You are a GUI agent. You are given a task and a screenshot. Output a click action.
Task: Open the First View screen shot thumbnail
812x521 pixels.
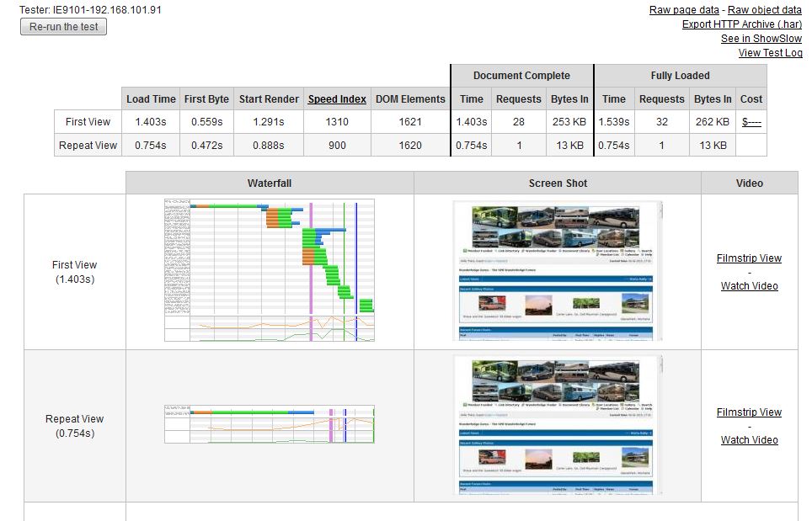557,270
